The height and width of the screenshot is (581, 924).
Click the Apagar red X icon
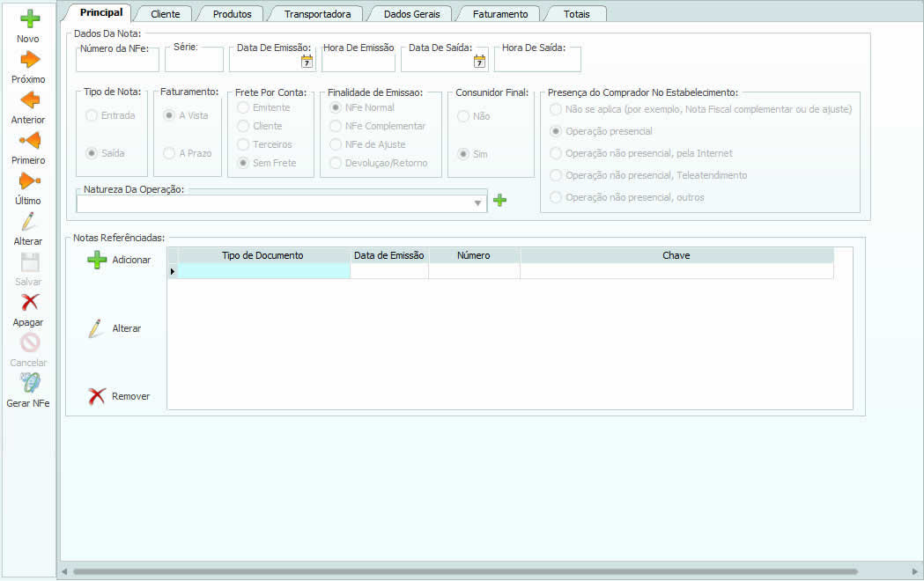[29, 303]
